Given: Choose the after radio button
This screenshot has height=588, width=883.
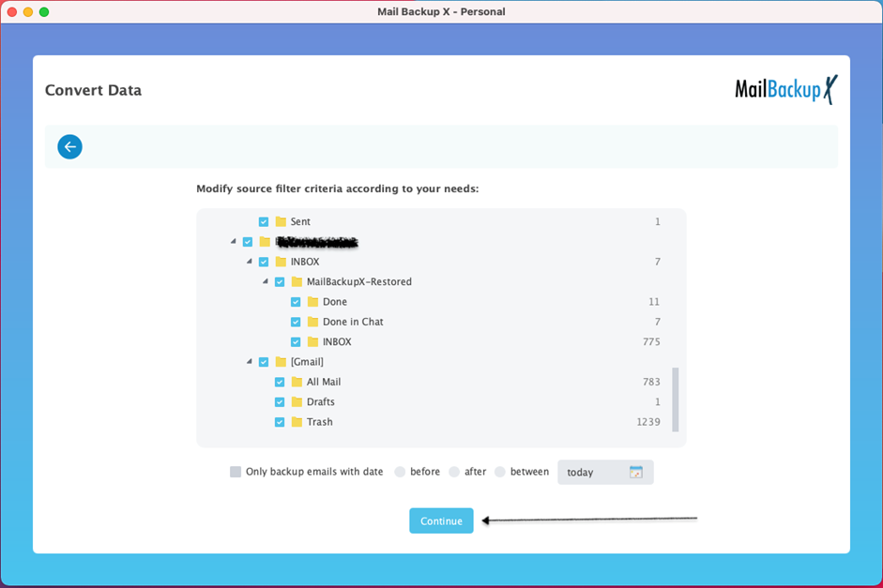Looking at the screenshot, I should (x=454, y=472).
